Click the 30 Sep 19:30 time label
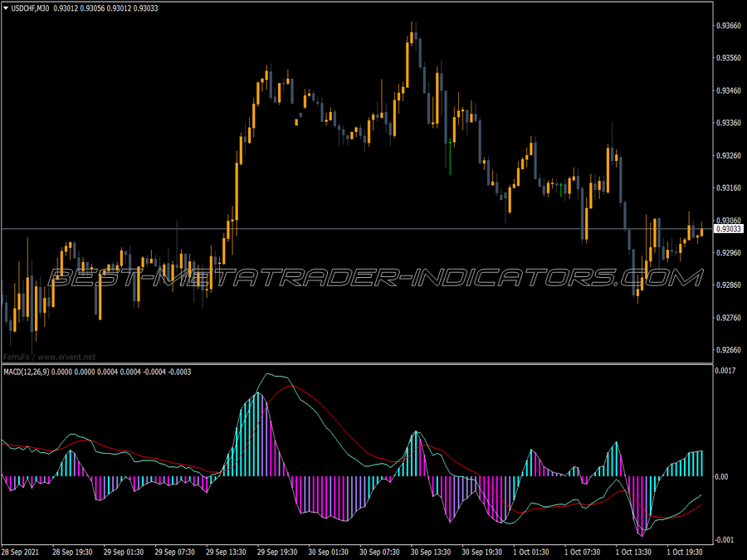Image resolution: width=747 pixels, height=560 pixels. pos(482,553)
